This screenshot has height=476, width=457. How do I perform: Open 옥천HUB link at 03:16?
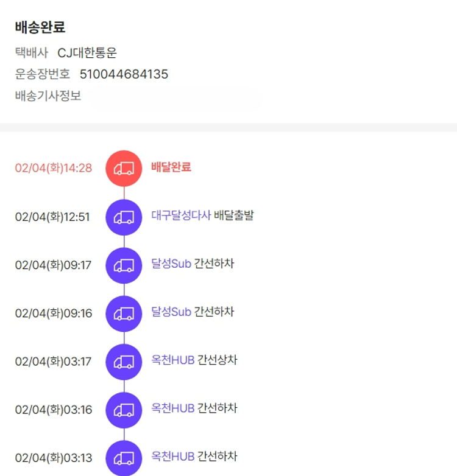(173, 408)
